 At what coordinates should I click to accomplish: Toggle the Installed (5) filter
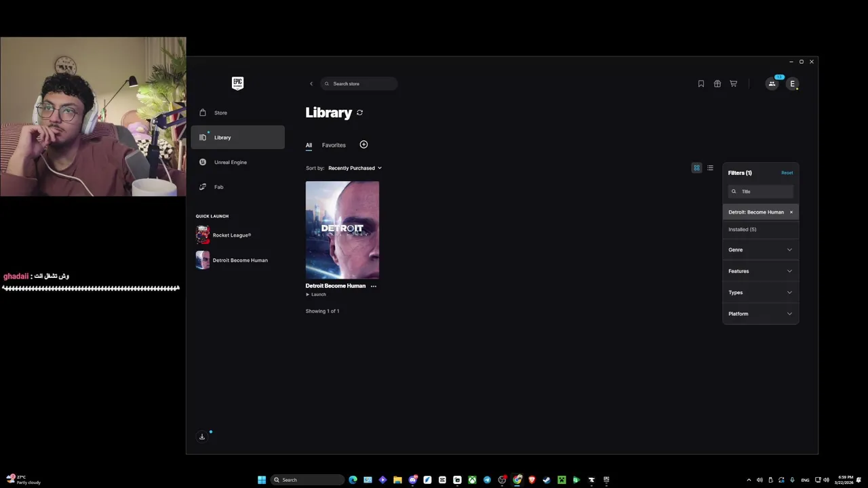[760, 230]
